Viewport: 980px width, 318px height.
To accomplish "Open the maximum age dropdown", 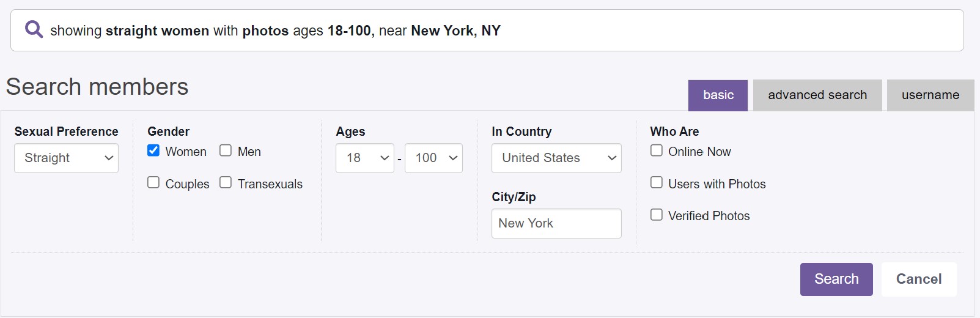I will (x=433, y=158).
